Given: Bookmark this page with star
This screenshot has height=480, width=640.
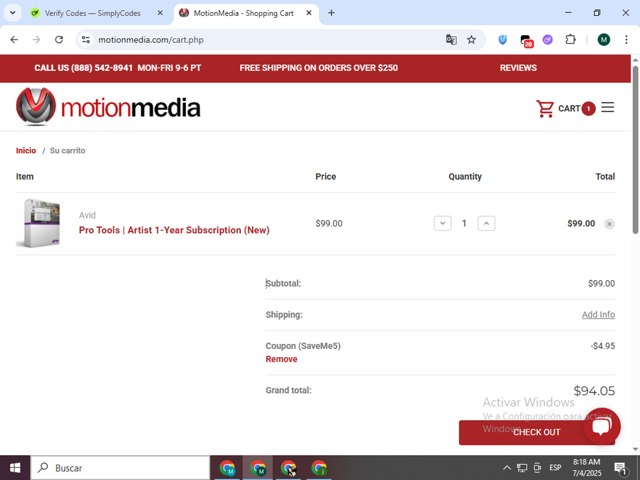Looking at the screenshot, I should 471,40.
